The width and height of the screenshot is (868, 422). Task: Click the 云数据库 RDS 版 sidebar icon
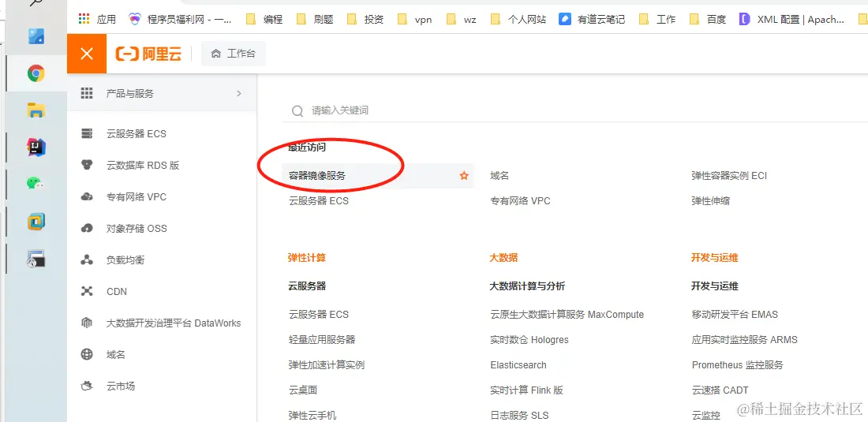(x=86, y=166)
